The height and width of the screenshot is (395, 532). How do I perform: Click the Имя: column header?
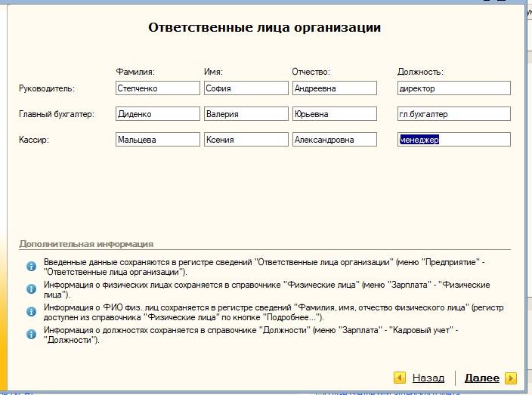[213, 72]
